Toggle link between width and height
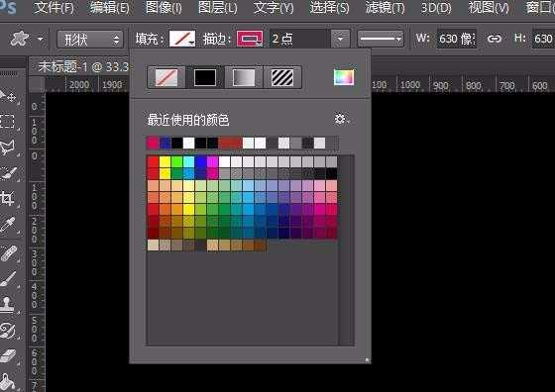 point(495,39)
